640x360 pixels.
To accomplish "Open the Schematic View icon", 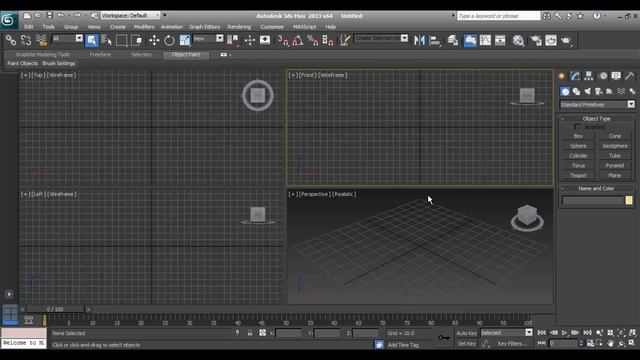I will pyautogui.click(x=500, y=40).
